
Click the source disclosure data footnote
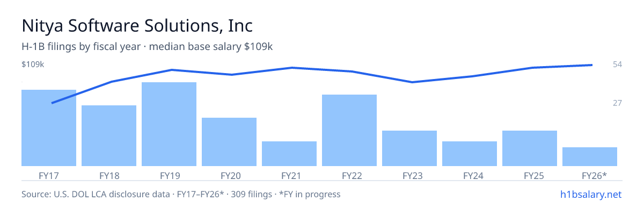pos(181,194)
